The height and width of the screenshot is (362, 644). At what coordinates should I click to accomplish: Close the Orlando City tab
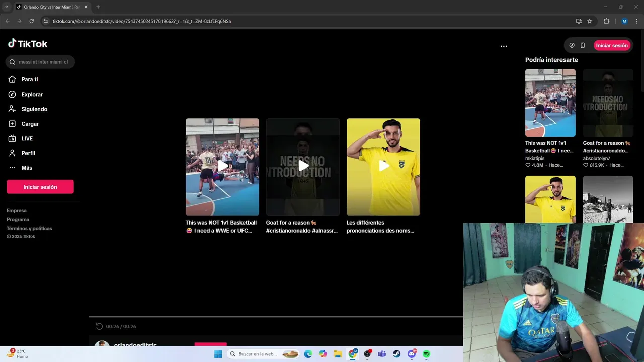[x=86, y=7]
